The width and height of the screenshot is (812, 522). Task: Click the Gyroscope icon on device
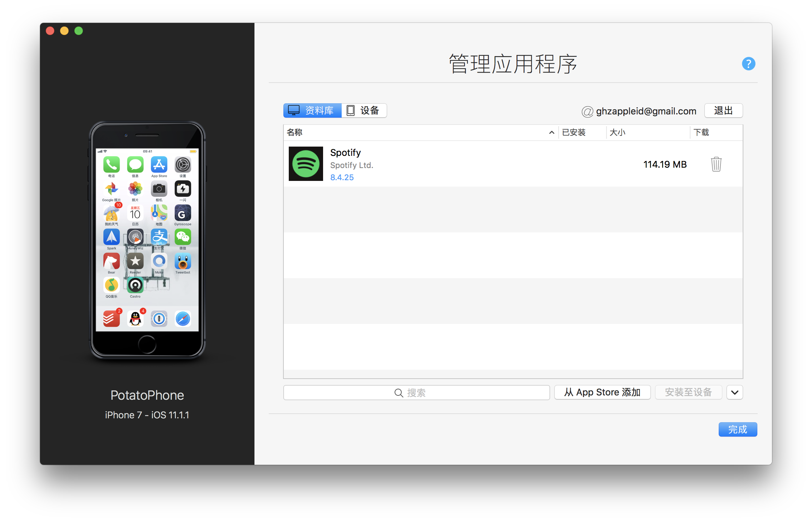point(183,213)
